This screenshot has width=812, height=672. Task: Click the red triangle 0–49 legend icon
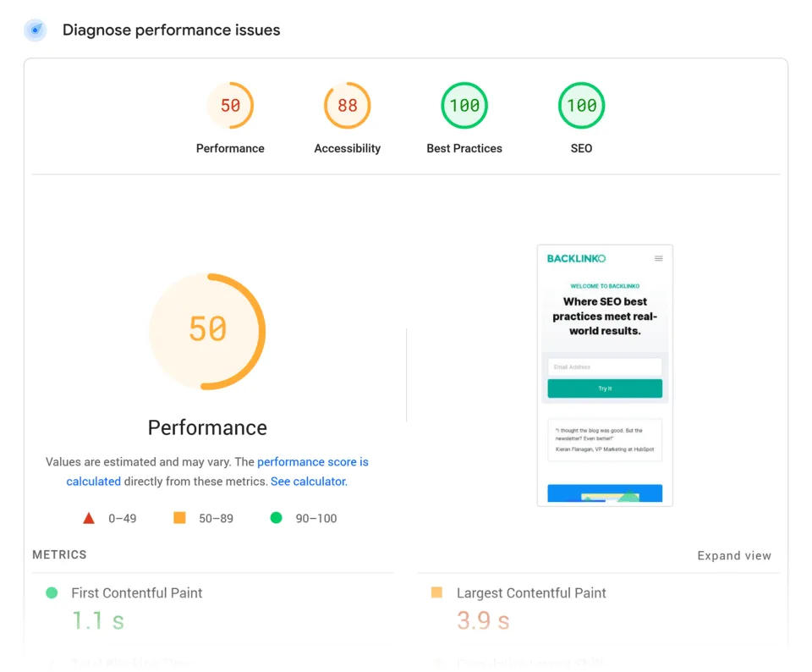point(89,518)
